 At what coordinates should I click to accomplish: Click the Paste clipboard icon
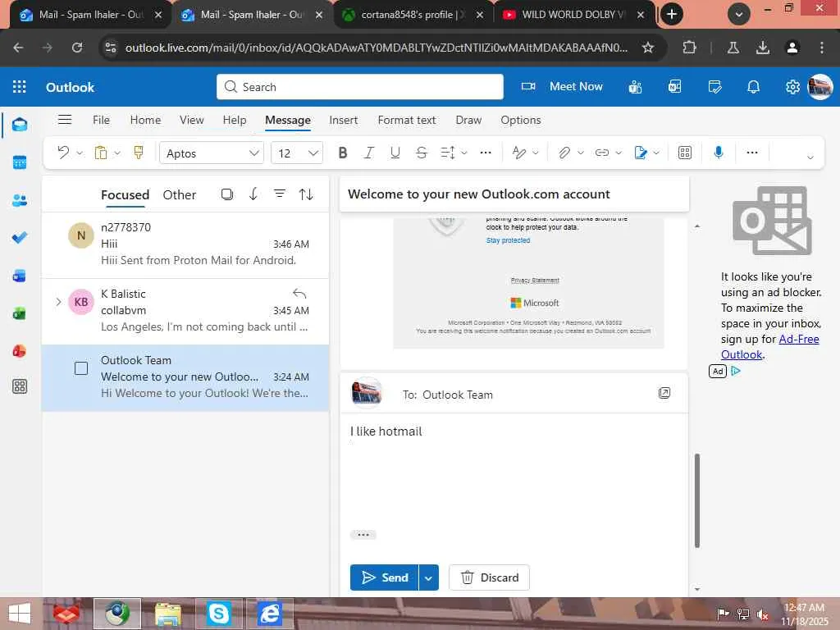click(x=101, y=153)
